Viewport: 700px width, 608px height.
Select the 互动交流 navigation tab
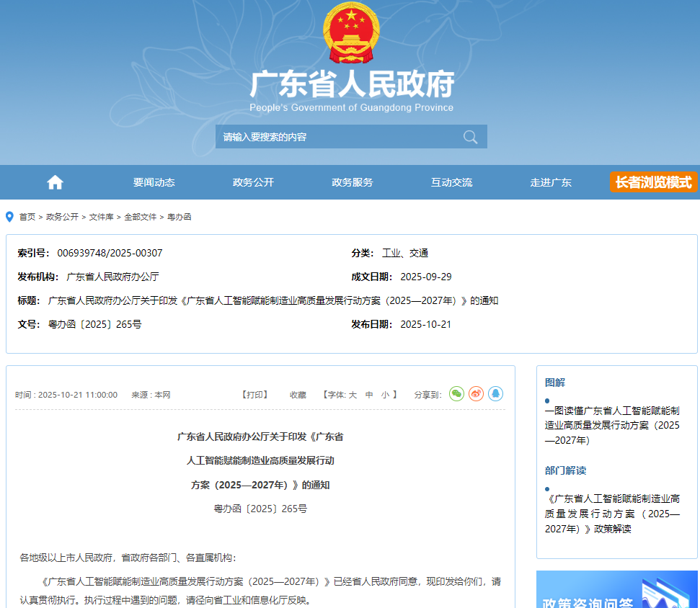coord(451,182)
